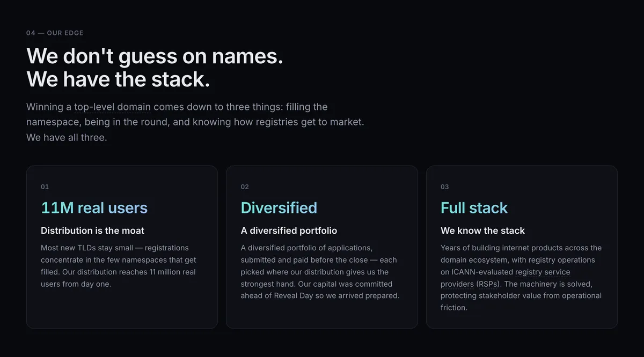Click the "We have the stack." headline line
This screenshot has width=644, height=357.
tap(118, 79)
